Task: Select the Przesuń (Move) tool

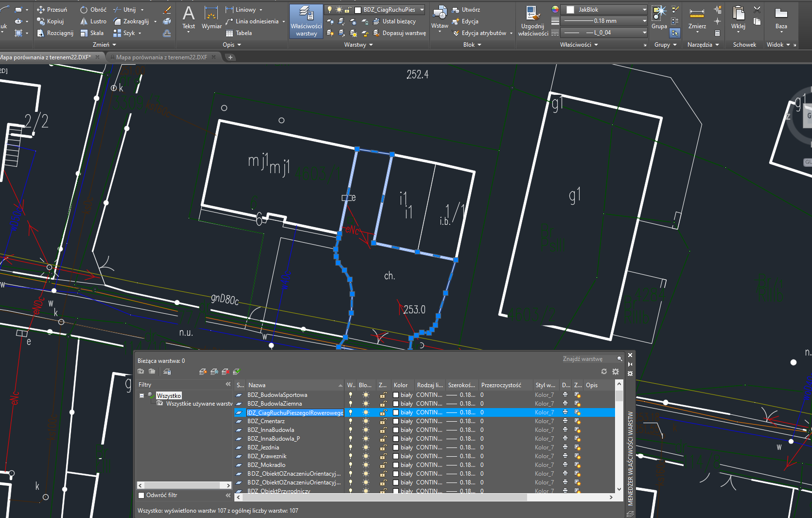Action: click(52, 10)
